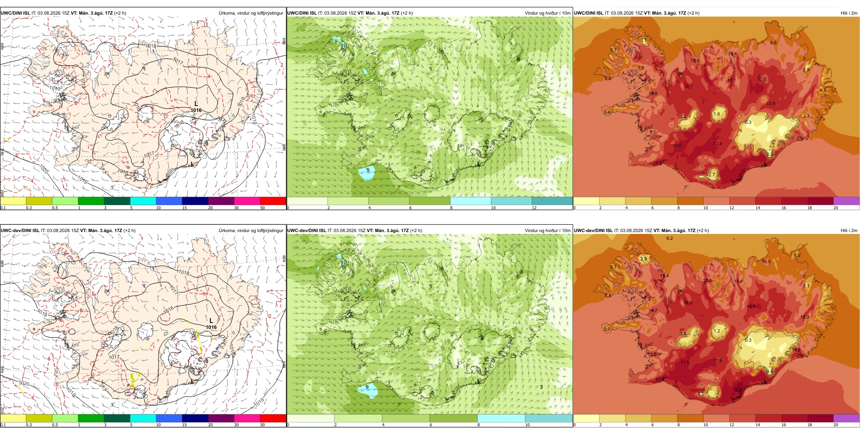Click teal 12+ swatch in UWC wind legend
The width and height of the screenshot is (868, 434).
(552, 201)
